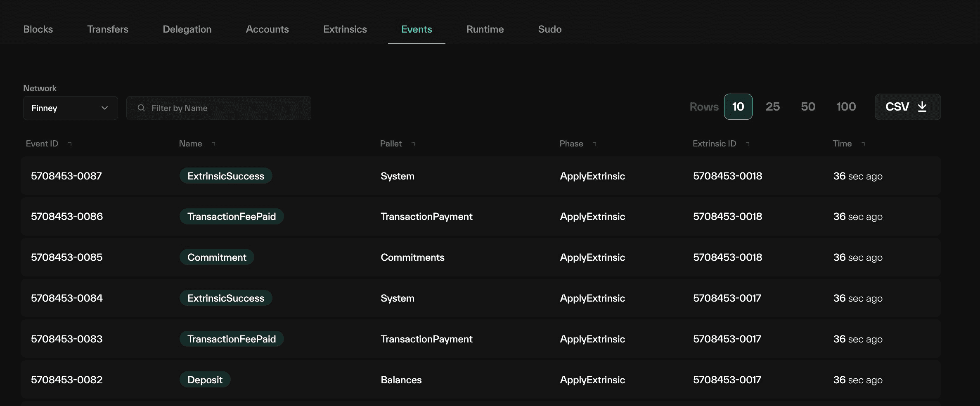Sort by Event ID column arrow
Viewport: 980px width, 406px height.
click(70, 144)
